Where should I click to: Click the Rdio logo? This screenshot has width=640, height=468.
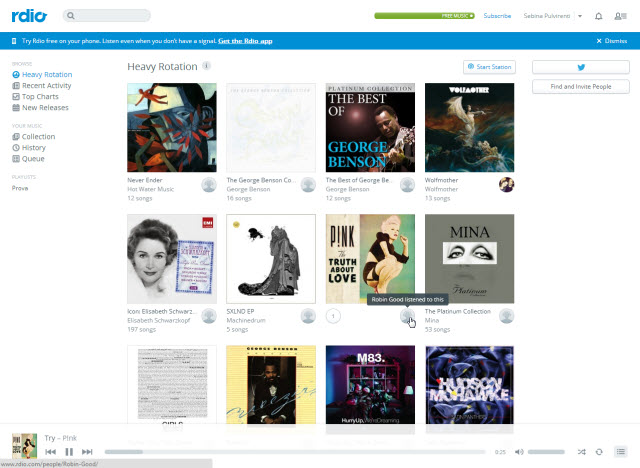(30, 15)
